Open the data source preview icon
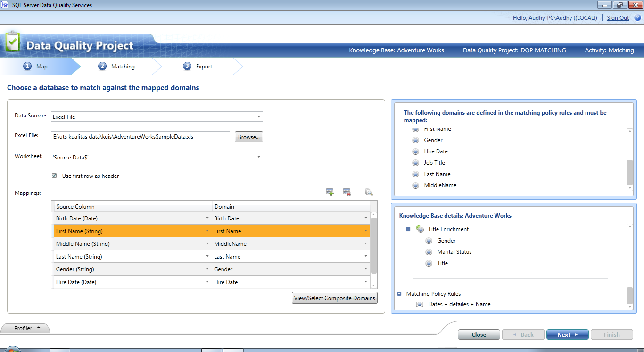 (369, 192)
